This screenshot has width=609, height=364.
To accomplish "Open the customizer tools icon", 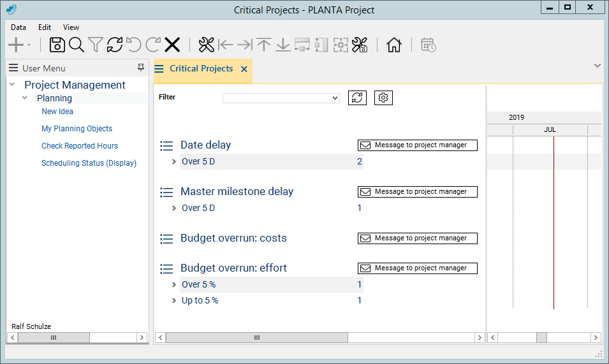I will pyautogui.click(x=206, y=45).
